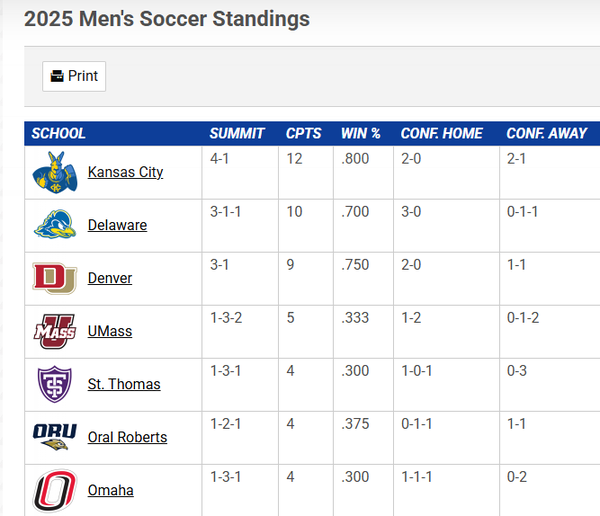Open the UMass team link
This screenshot has height=516, width=600.
pyautogui.click(x=110, y=331)
